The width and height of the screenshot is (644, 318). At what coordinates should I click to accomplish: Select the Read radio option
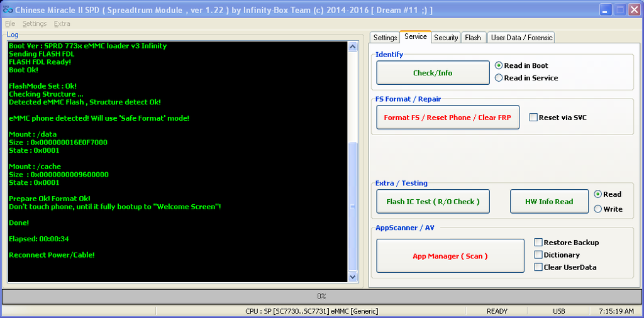(598, 194)
